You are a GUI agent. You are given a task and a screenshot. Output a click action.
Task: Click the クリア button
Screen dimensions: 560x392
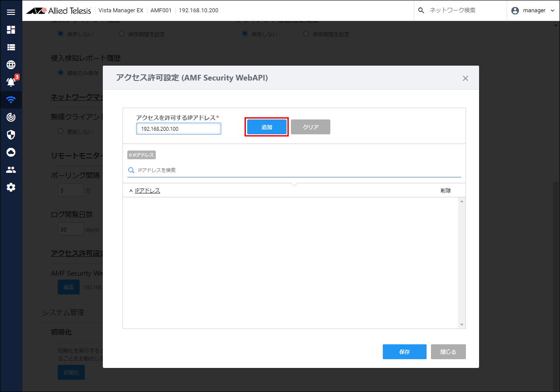310,127
